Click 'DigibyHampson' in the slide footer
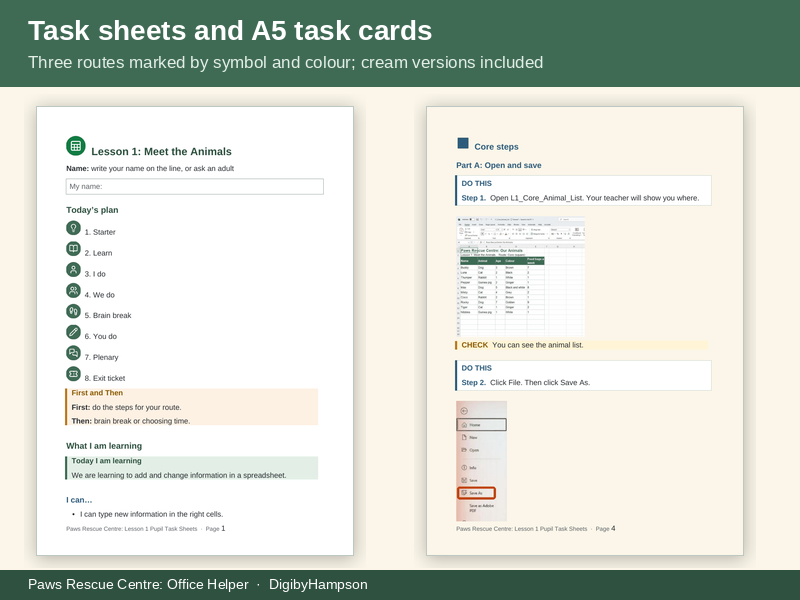Image resolution: width=800 pixels, height=600 pixels. 318,585
